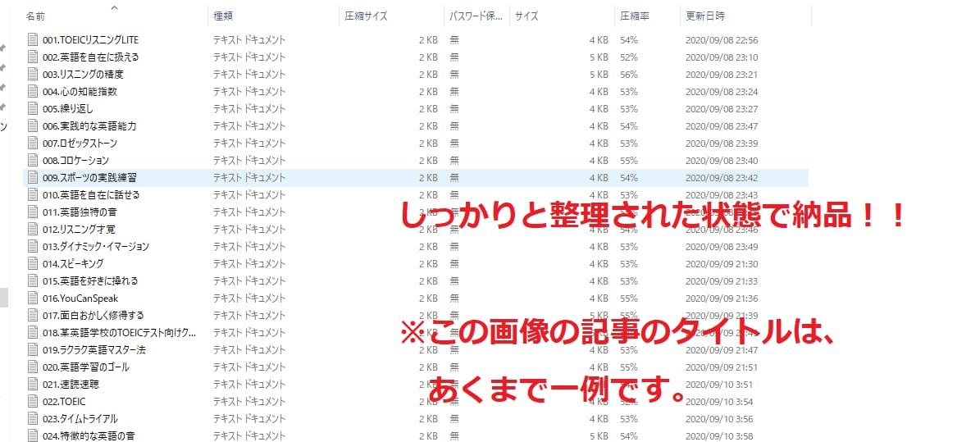This screenshot has height=442, width=980.
Task: Click the file icon of 009.スポーツの実践練習
Action: click(x=33, y=178)
